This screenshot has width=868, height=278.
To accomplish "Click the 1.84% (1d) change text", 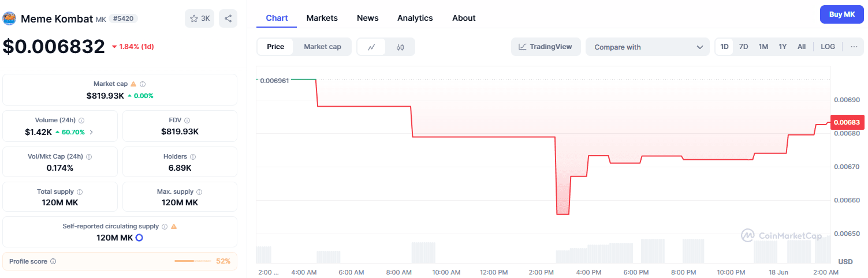I will click(x=136, y=46).
